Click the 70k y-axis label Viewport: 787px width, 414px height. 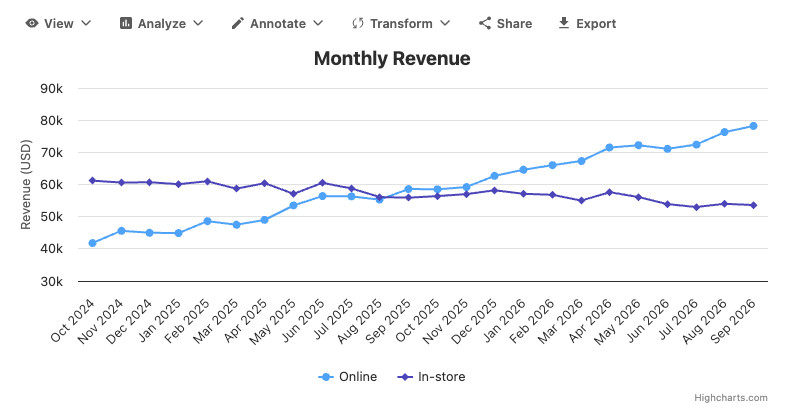[51, 153]
